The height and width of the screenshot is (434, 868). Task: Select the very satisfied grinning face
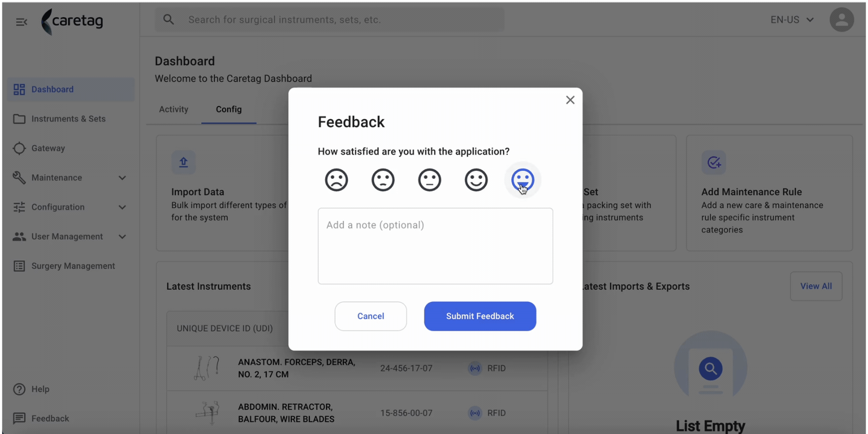pos(523,180)
